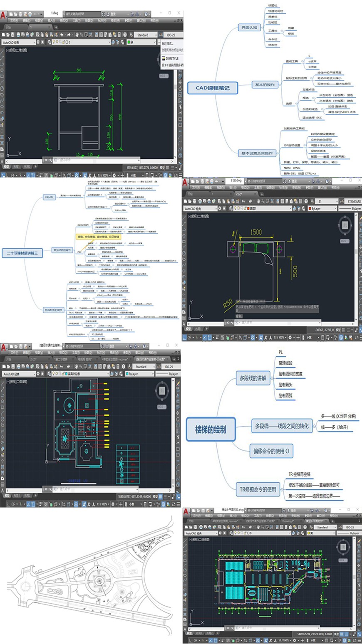Image resolution: width=362 pixels, height=644 pixels.
Task: Click the Open folder icon in the ceiling plan window's toolbar
Action: click(x=8, y=367)
